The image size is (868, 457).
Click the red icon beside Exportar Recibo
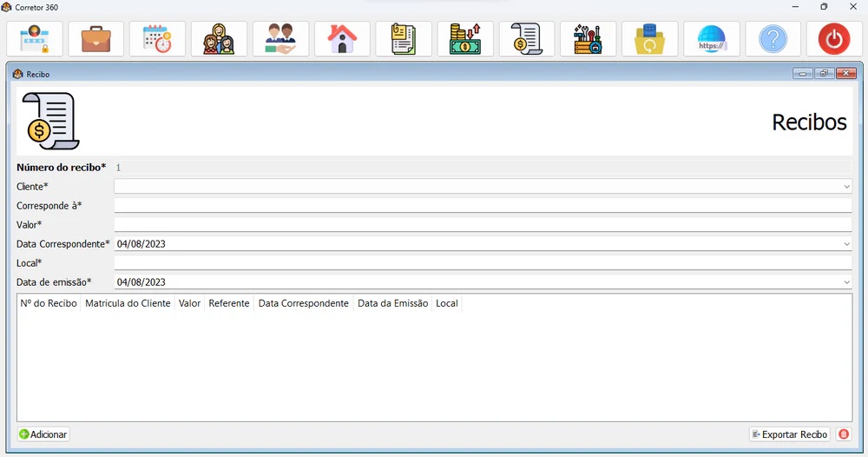(844, 434)
